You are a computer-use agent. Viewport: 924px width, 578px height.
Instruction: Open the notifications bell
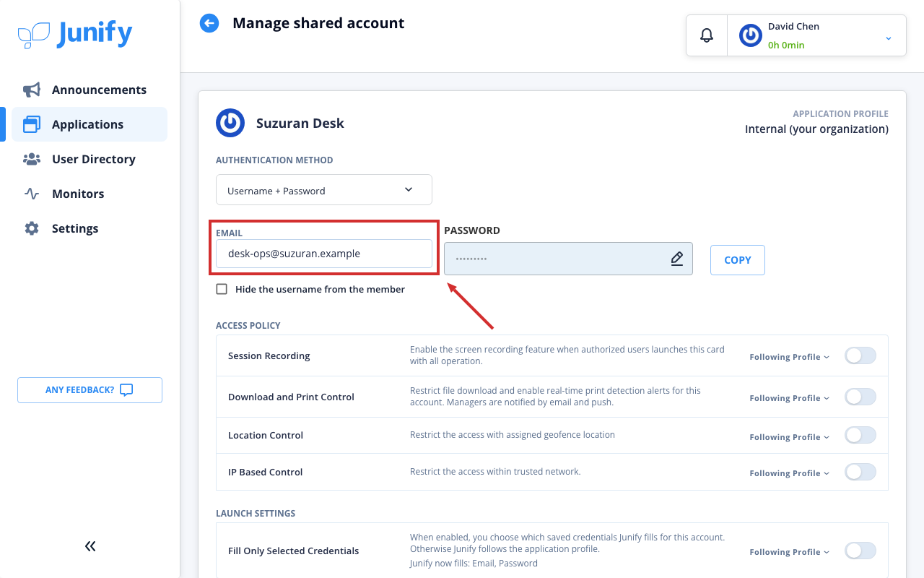pyautogui.click(x=707, y=35)
